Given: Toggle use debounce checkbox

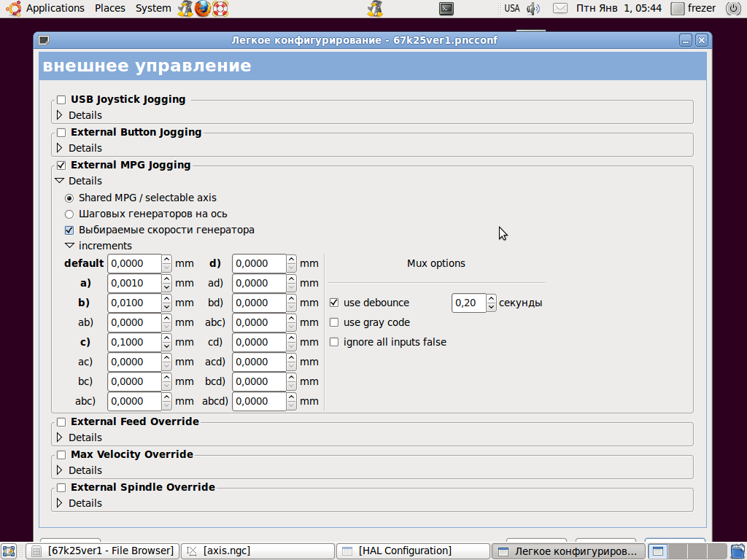Looking at the screenshot, I should coord(334,303).
